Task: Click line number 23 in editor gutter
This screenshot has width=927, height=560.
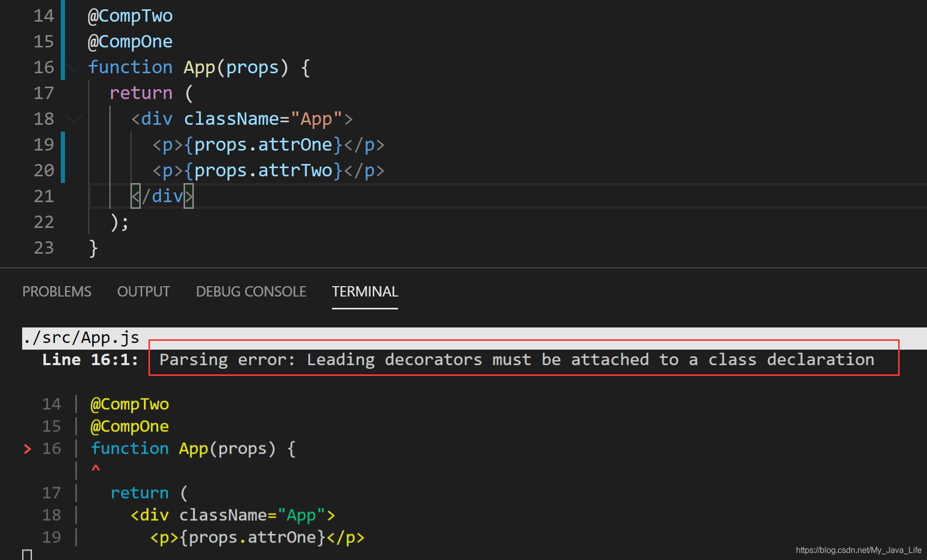Action: [44, 248]
